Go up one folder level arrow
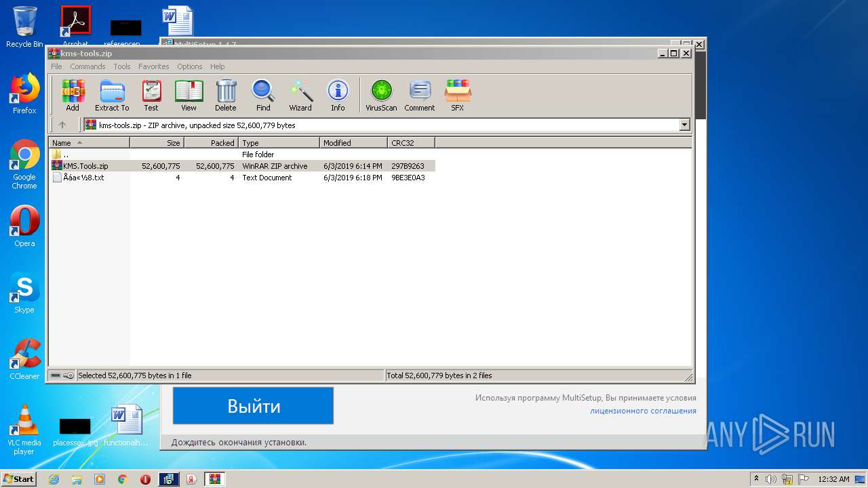 [x=62, y=125]
